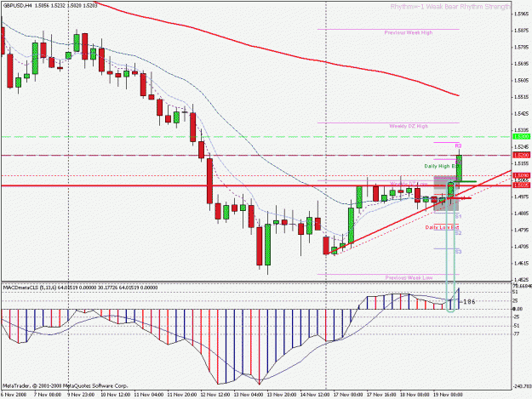Select the 'Previous Week High' label

tap(409, 32)
